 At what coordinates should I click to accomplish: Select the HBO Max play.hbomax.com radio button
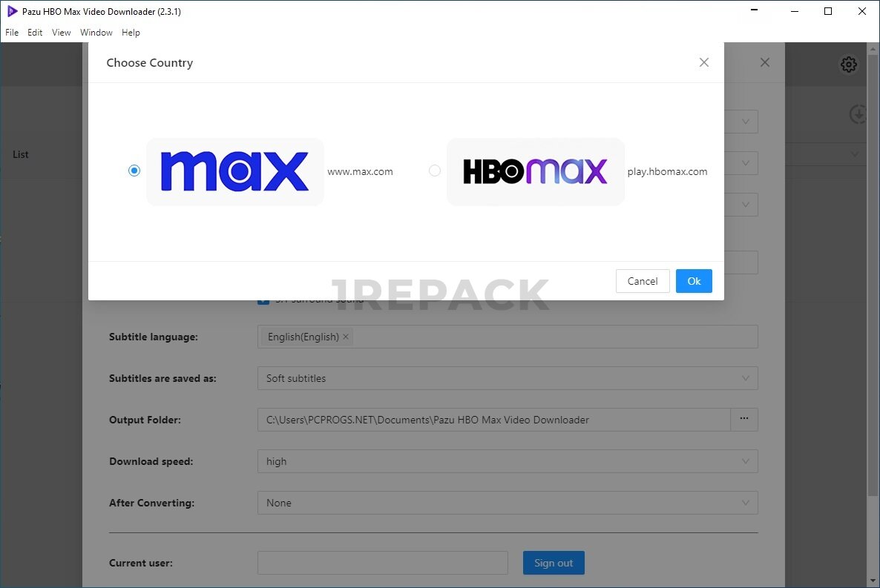coord(435,171)
